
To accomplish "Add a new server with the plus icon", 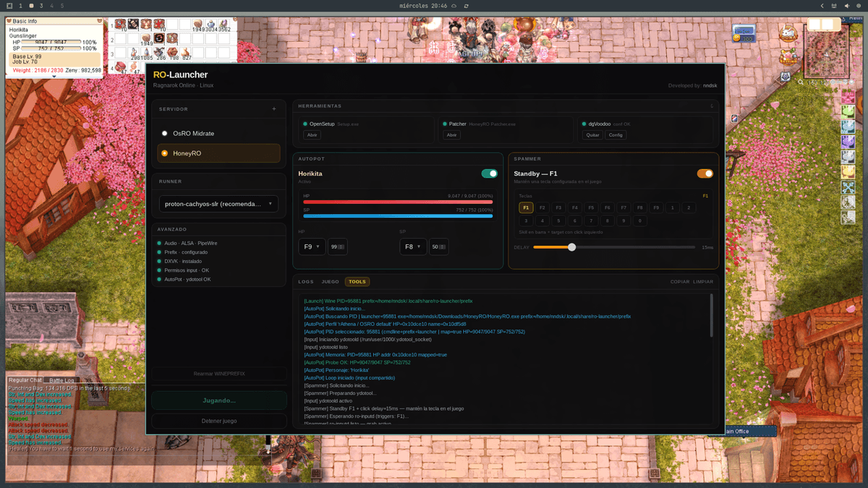I will pos(273,109).
